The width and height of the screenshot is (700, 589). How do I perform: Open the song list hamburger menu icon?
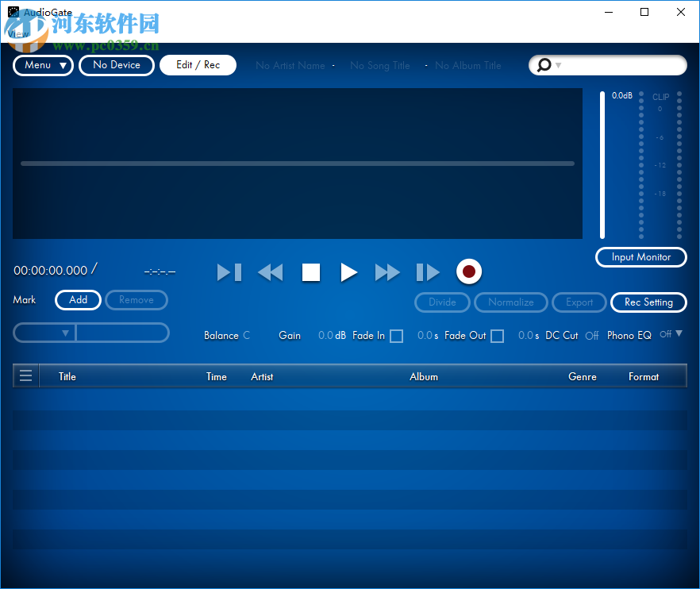tap(25, 375)
